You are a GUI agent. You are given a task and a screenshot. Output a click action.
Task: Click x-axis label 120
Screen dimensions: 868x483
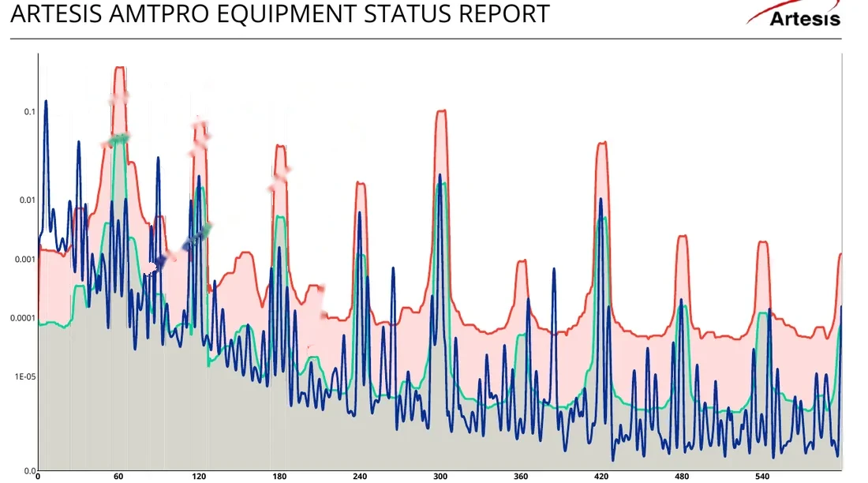[199, 477]
